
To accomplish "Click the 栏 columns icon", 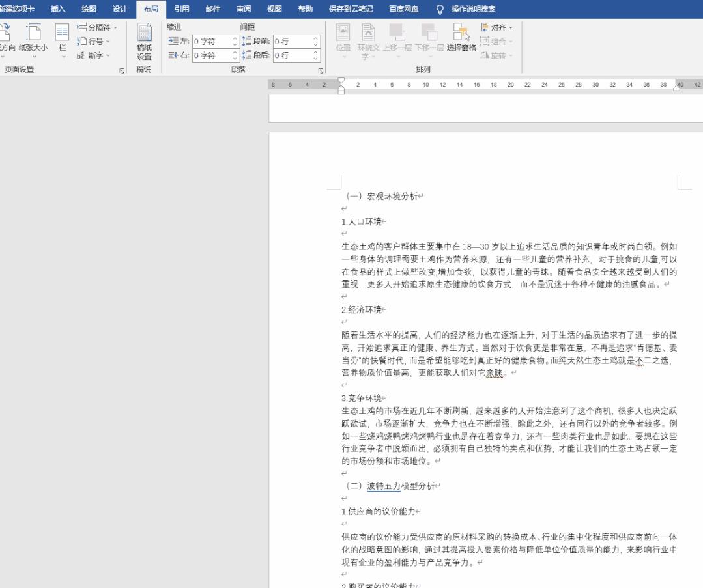I will [x=61, y=41].
